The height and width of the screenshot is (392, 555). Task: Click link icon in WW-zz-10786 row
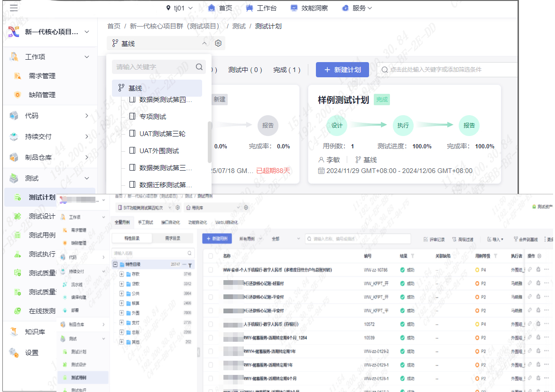click(x=530, y=270)
